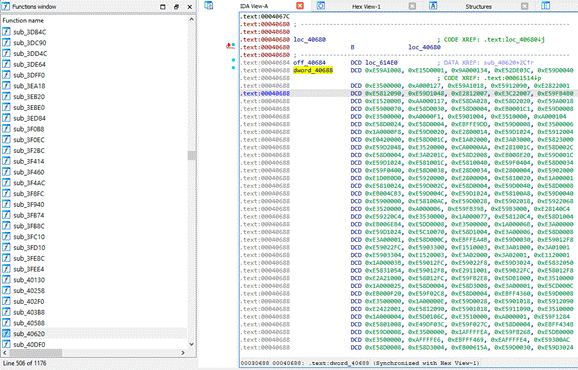Select function sub_3EBE0 in list
Screen dimensions: 578x370
[29, 108]
